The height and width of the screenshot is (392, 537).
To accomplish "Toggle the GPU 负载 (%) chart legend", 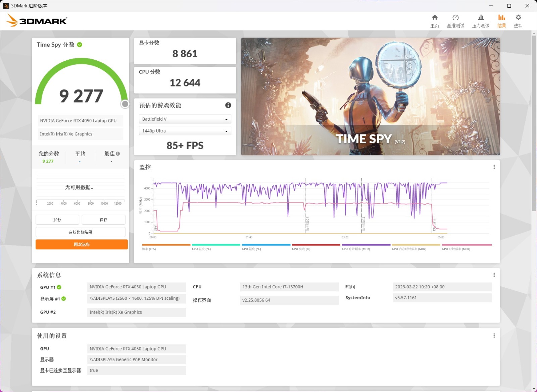I will pos(316,247).
